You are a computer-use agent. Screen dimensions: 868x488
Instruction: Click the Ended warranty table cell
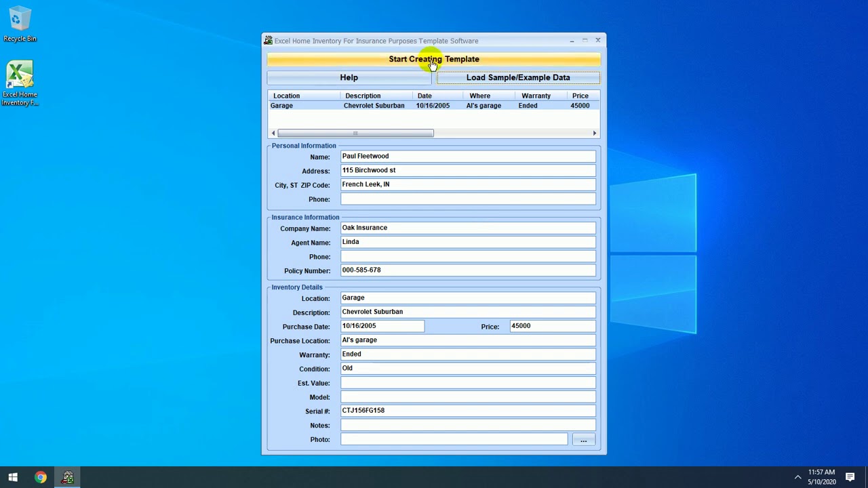pyautogui.click(x=528, y=106)
